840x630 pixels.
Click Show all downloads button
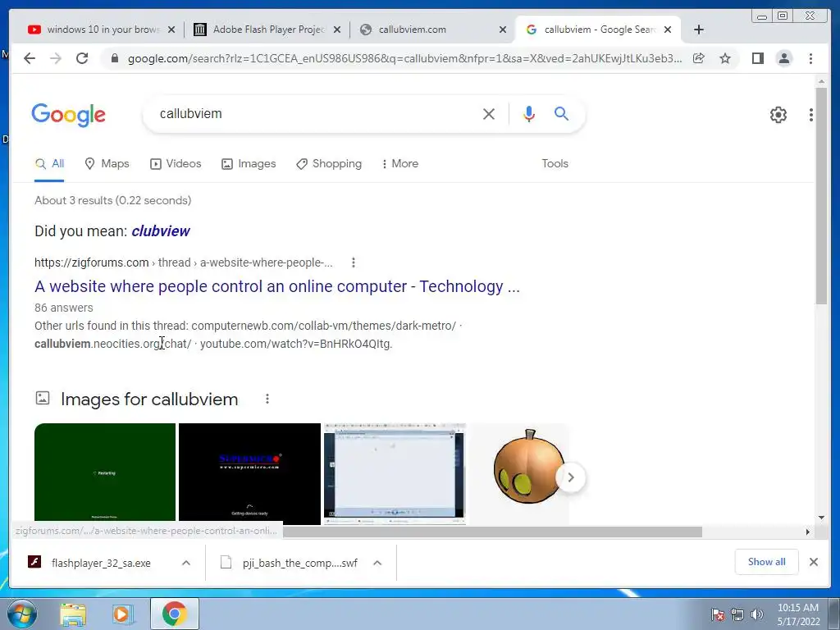(767, 561)
